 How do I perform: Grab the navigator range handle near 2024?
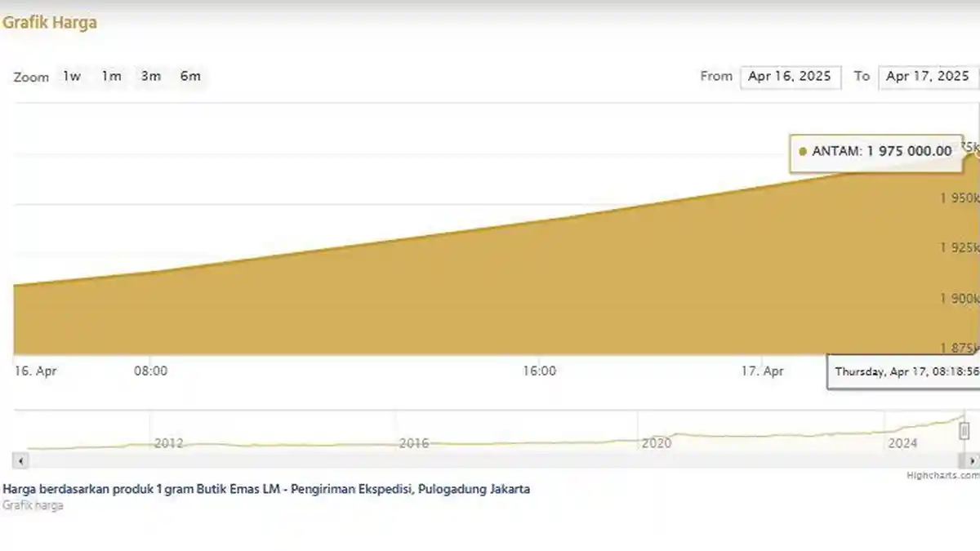pos(964,430)
